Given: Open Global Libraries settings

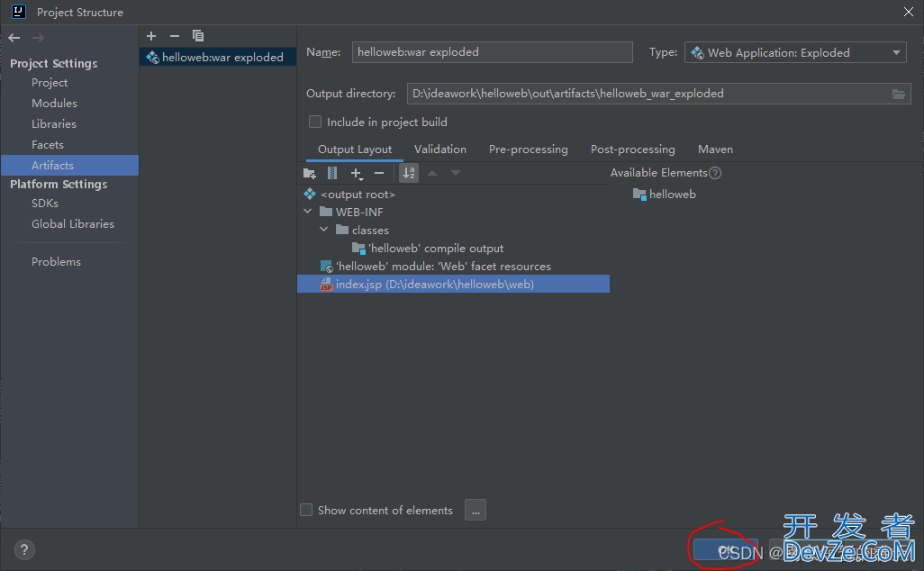Looking at the screenshot, I should tap(72, 224).
